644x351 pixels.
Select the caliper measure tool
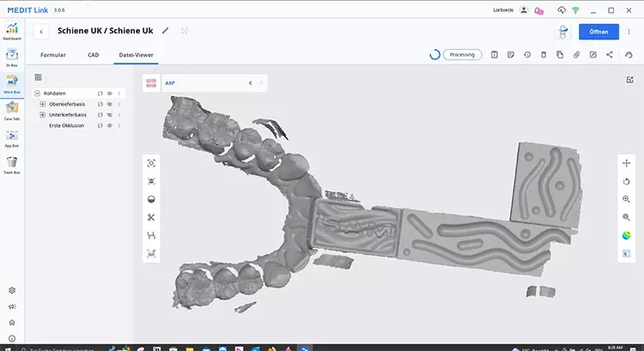[151, 236]
